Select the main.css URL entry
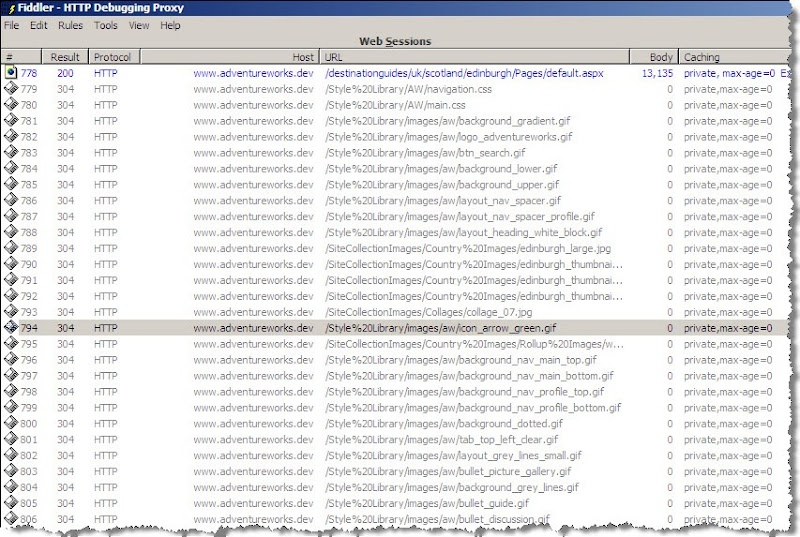This screenshot has width=800, height=537. [x=395, y=105]
